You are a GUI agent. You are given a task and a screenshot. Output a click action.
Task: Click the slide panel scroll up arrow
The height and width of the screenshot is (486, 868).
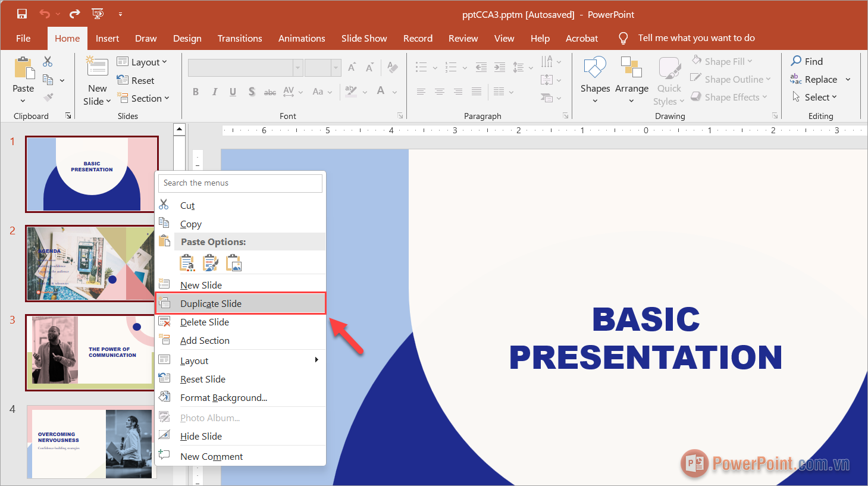coord(180,129)
